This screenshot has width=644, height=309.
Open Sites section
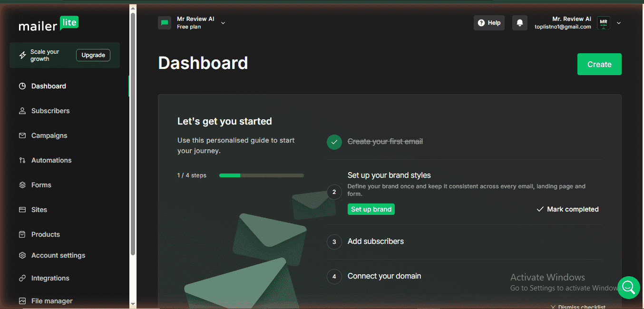click(39, 210)
